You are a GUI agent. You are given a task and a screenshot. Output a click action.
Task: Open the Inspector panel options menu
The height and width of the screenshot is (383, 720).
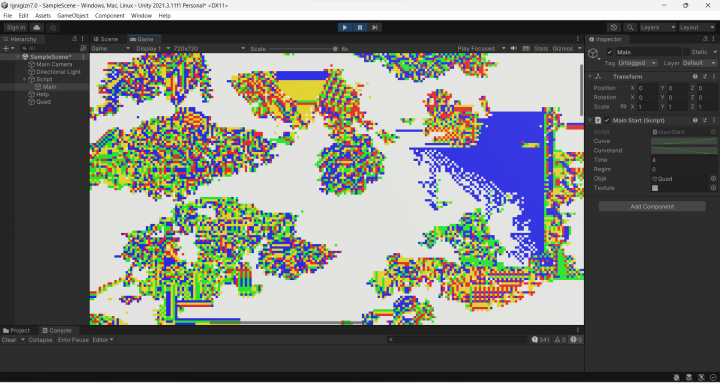[x=714, y=39]
